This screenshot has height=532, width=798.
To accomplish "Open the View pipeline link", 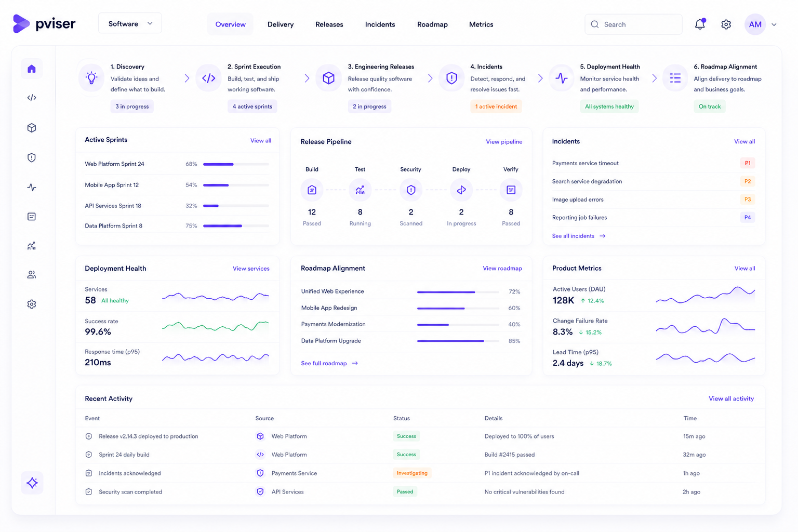I will tap(504, 142).
